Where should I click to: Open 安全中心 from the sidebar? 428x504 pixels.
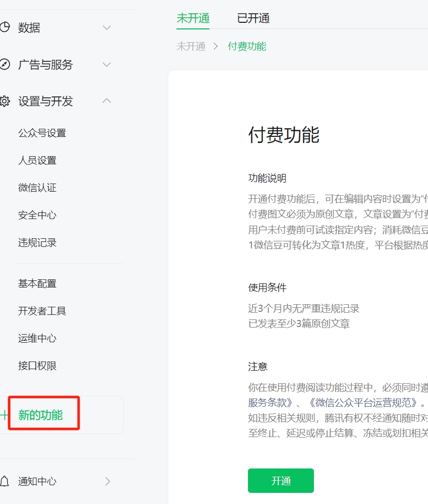pyautogui.click(x=37, y=215)
